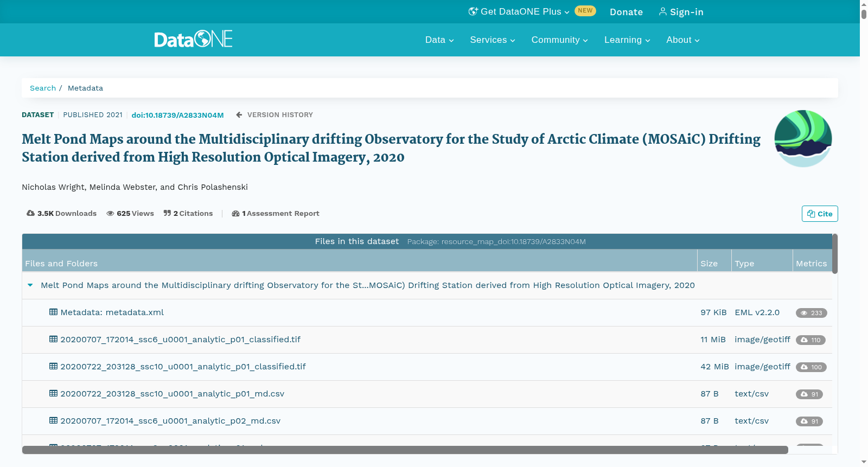Click the Arctic Data Center aurora logo

(x=803, y=138)
